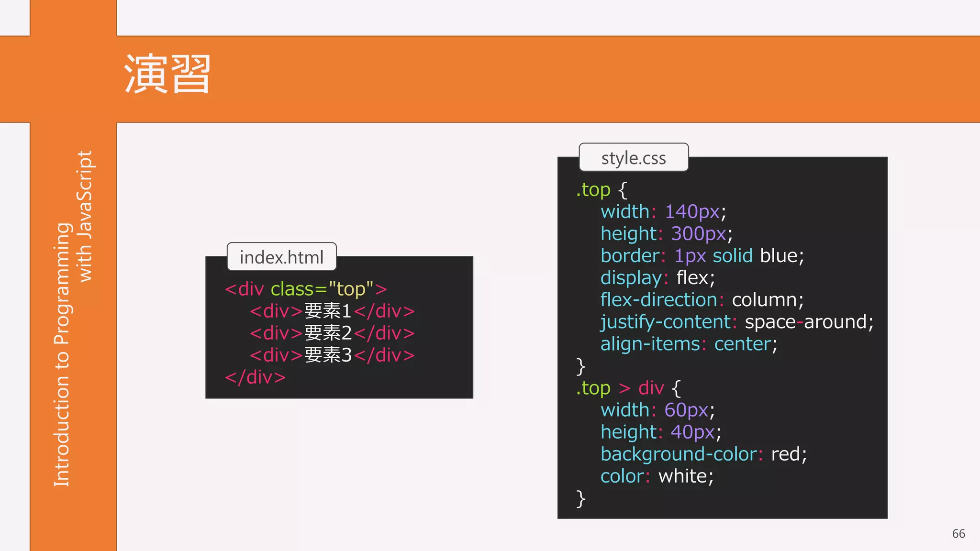Click the "align-items: center;" line
This screenshot has width=980, height=551.
click(689, 344)
